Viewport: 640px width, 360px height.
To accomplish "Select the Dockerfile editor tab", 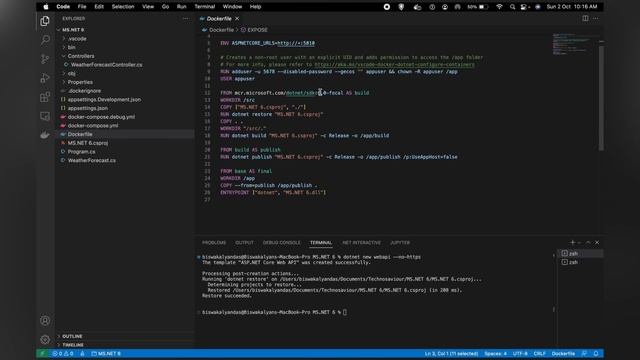I will [219, 18].
